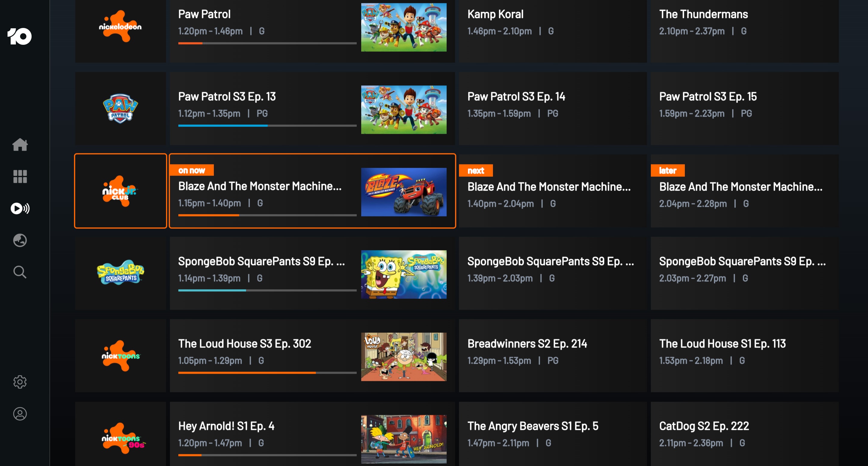Open Search in the sidebar

pyautogui.click(x=20, y=272)
